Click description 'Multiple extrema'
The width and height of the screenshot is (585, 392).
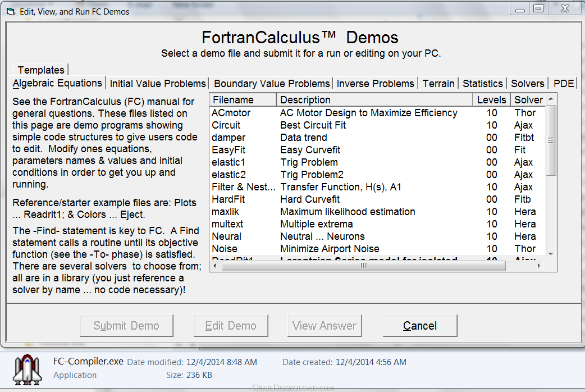click(x=317, y=224)
